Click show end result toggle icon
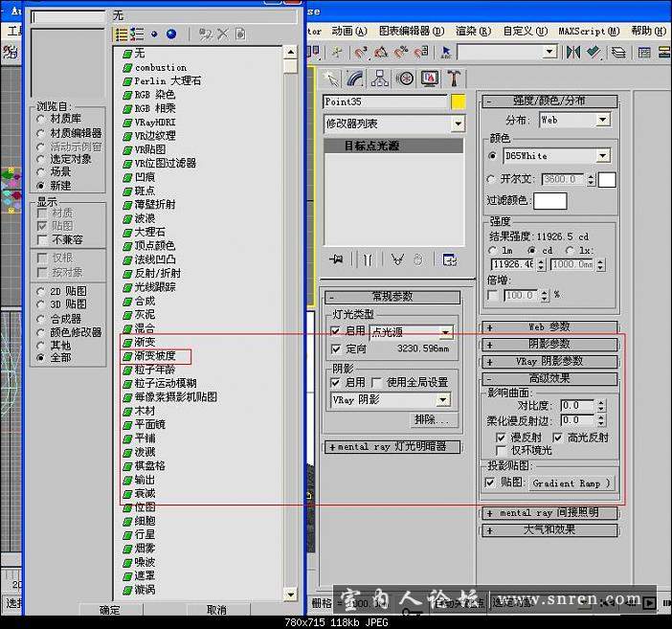Screen dimensions: 672x629 click(x=368, y=259)
